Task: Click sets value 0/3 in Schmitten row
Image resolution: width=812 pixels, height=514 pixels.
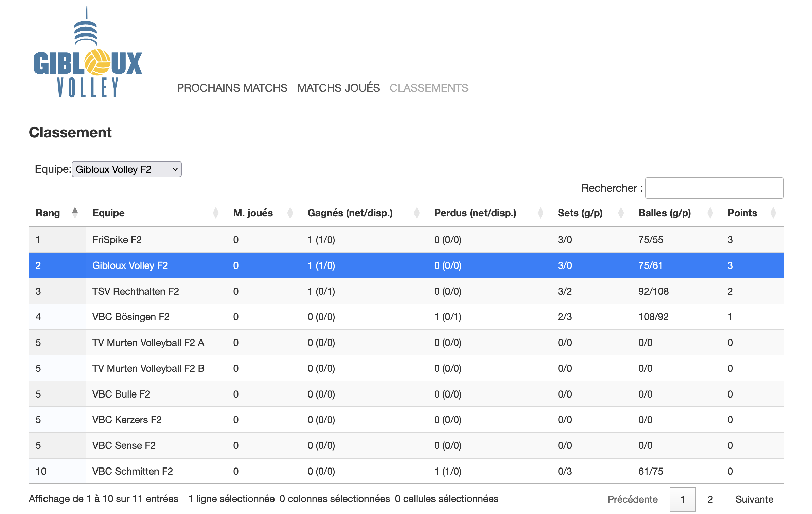Action: (565, 471)
